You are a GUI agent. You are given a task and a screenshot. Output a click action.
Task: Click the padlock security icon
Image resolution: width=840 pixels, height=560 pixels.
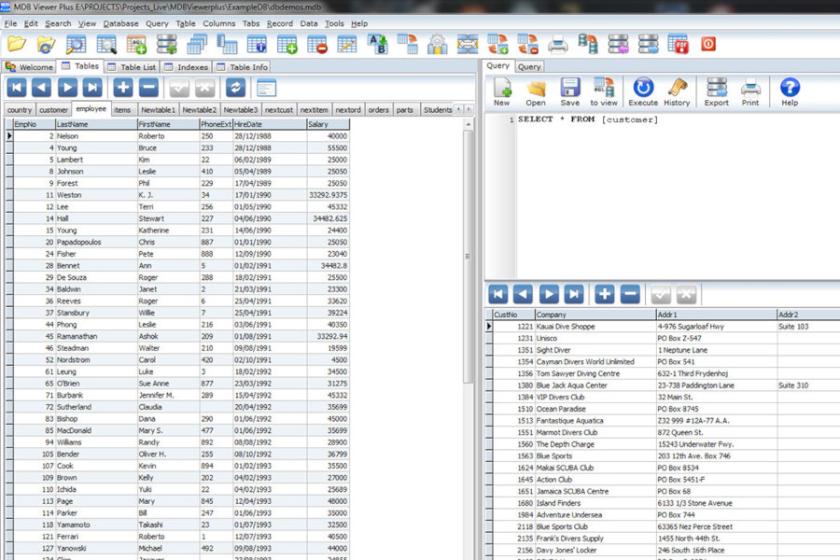(x=437, y=44)
